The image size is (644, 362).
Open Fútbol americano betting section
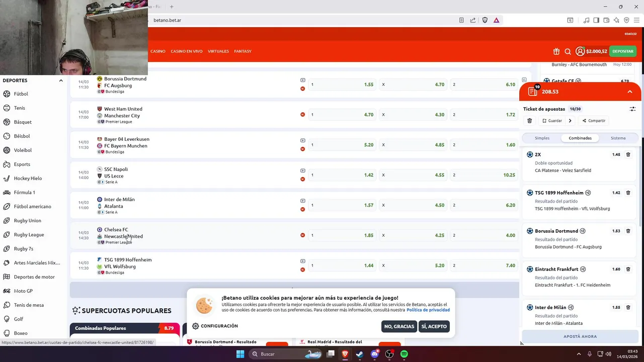(32, 207)
